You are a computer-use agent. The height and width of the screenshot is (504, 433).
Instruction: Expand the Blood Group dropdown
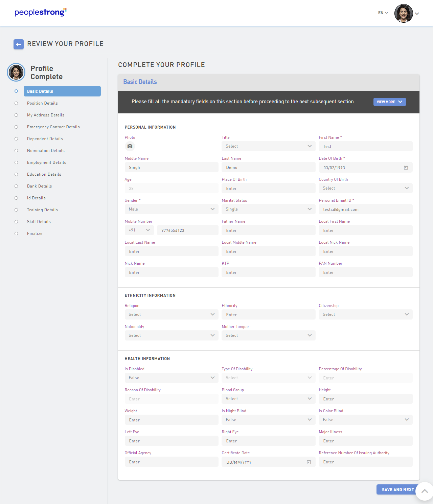pyautogui.click(x=268, y=399)
